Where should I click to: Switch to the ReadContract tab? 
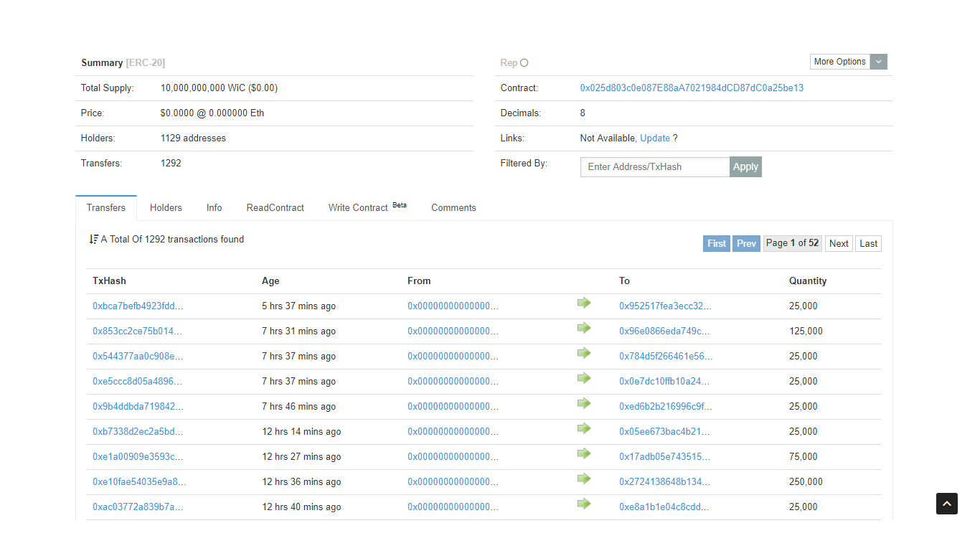[x=275, y=208]
